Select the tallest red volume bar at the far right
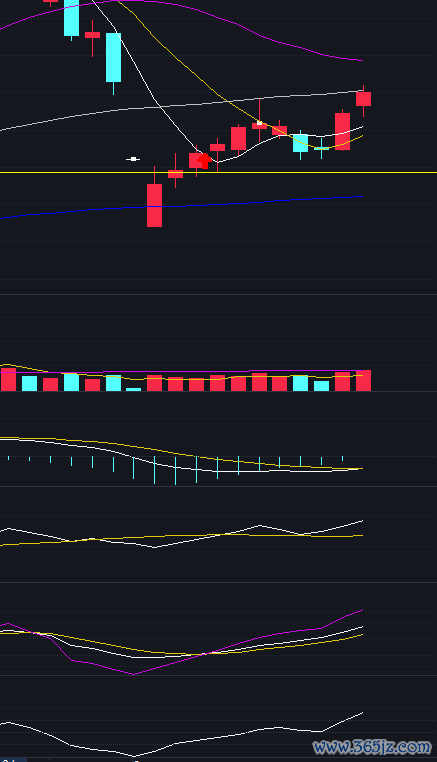The height and width of the screenshot is (762, 437). point(364,381)
